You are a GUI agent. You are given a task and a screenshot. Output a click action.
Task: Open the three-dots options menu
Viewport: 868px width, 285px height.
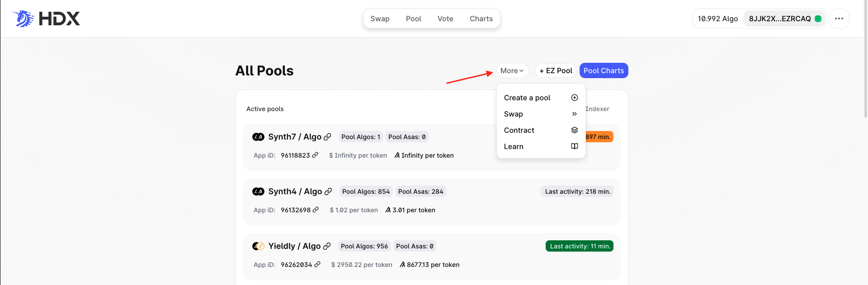(x=839, y=19)
